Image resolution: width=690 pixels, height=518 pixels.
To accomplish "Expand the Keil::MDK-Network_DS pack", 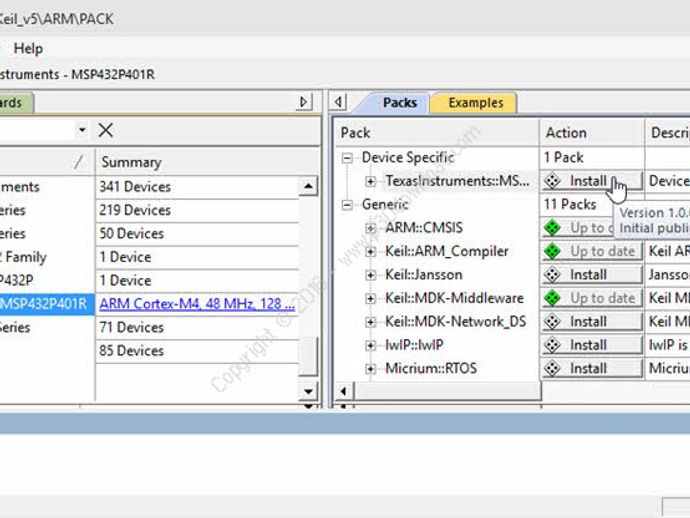I will (x=371, y=322).
